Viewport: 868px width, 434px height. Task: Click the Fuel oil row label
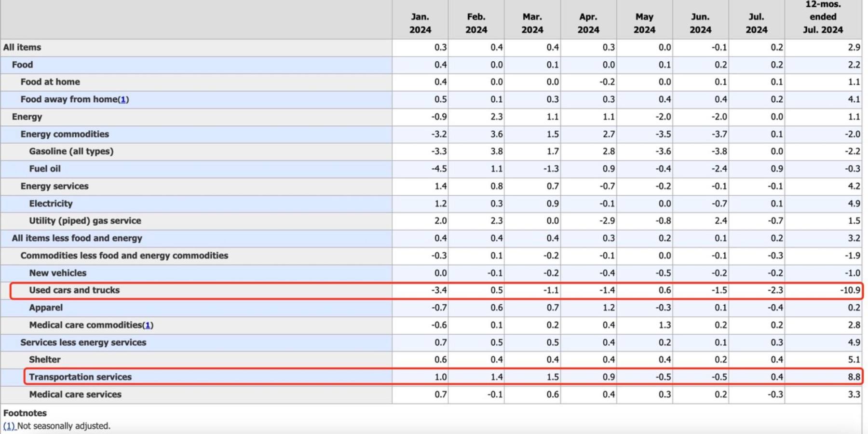45,169
